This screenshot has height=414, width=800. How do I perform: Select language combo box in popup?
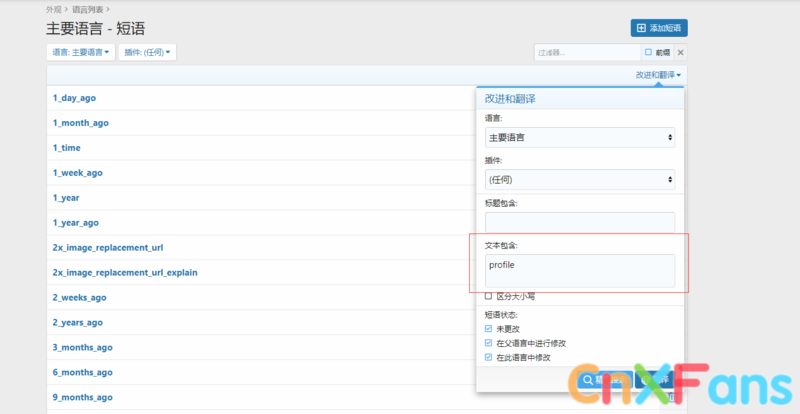click(579, 137)
